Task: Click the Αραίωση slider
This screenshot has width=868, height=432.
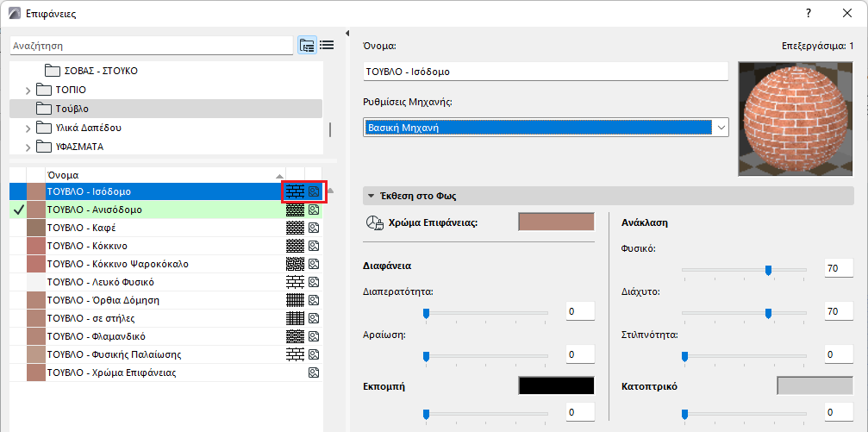Action: 485,357
